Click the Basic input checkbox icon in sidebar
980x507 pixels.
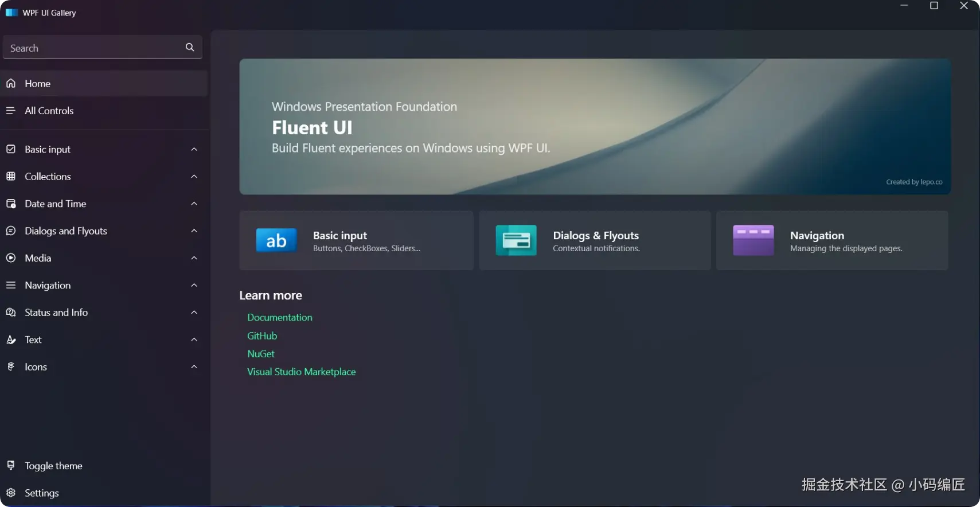tap(11, 149)
